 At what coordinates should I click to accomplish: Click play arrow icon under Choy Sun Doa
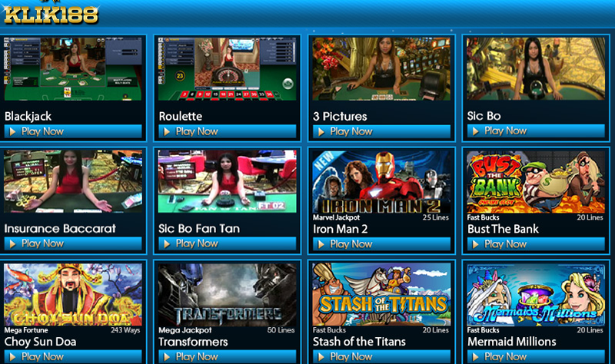tap(12, 357)
